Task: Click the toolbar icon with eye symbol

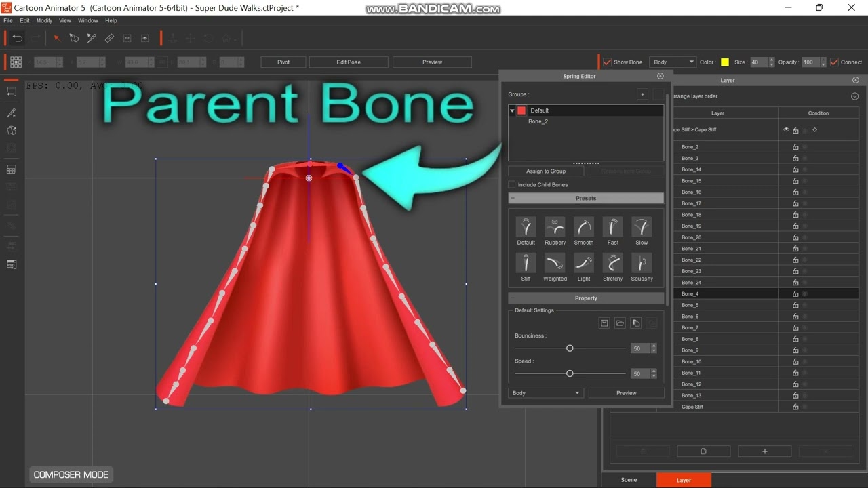Action: pos(144,39)
